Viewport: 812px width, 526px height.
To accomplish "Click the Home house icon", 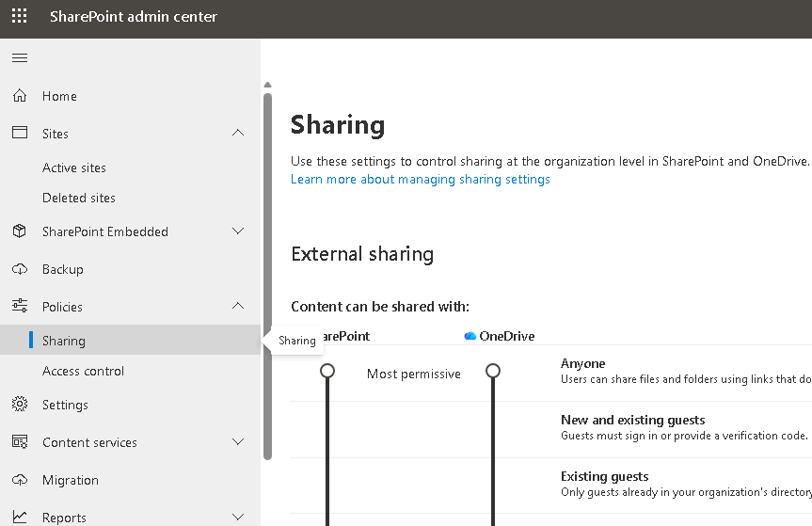I will coord(20,96).
